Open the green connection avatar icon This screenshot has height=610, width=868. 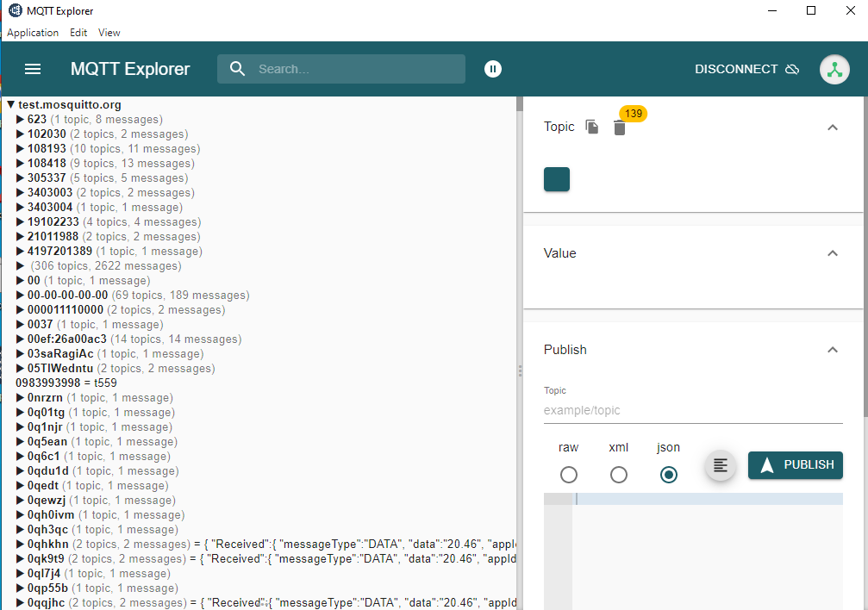click(834, 69)
